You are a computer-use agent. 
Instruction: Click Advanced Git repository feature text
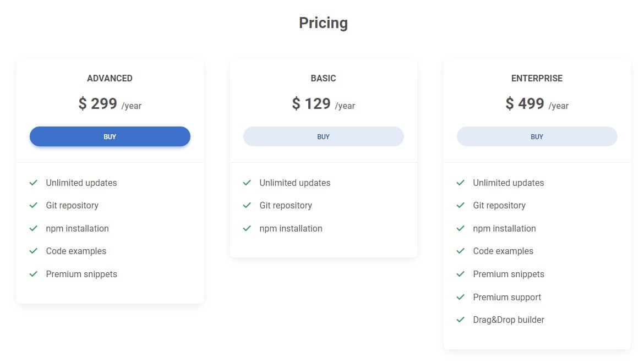click(72, 205)
